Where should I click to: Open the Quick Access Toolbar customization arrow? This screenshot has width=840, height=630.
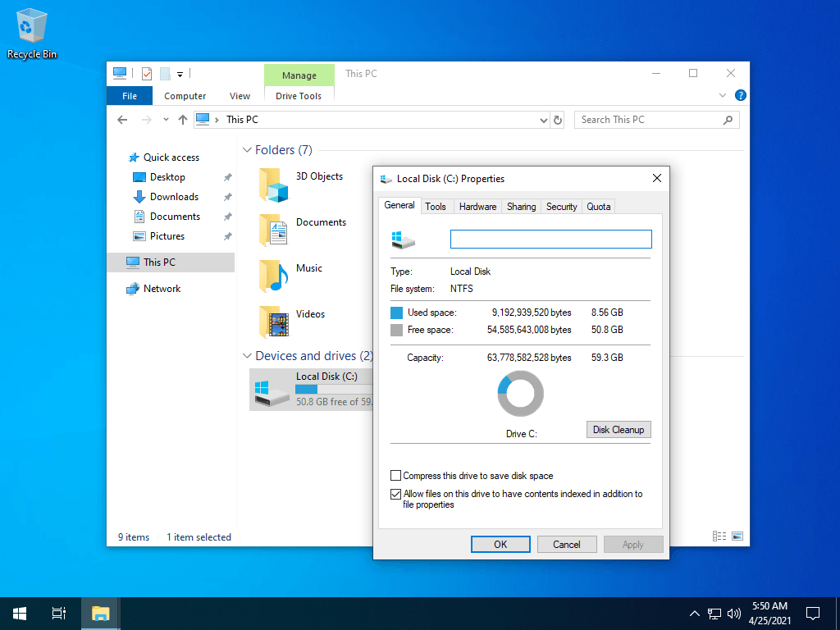pos(180,73)
